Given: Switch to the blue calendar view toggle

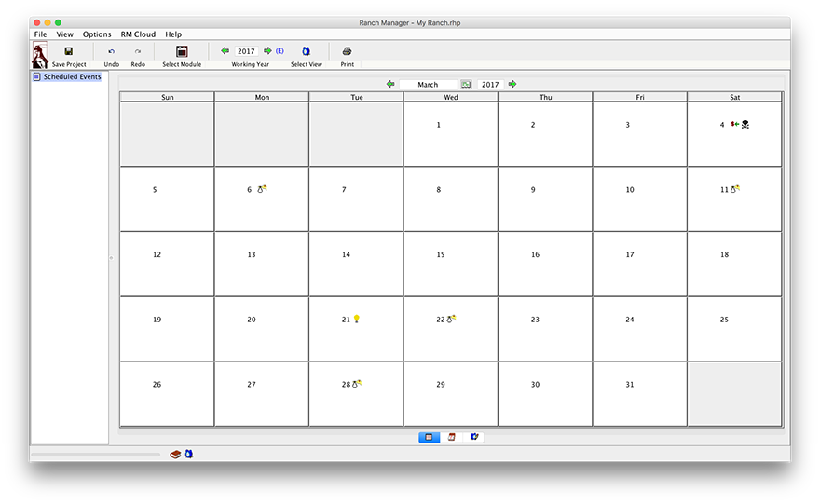Looking at the screenshot, I should pyautogui.click(x=429, y=437).
